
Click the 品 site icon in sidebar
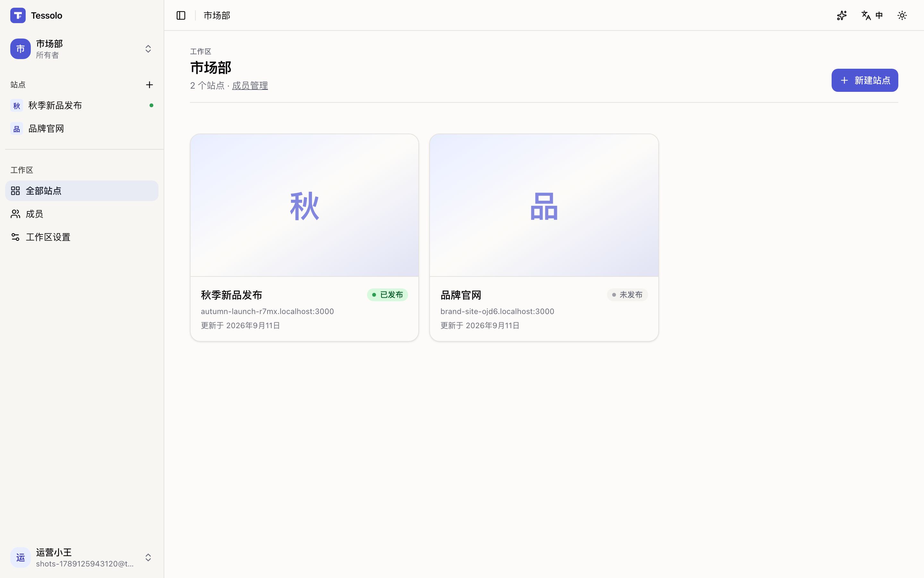[x=17, y=129]
